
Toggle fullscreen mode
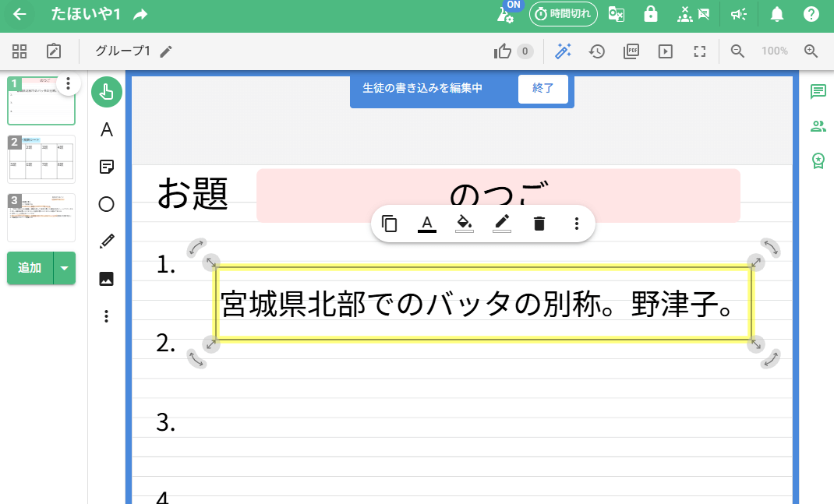(x=700, y=51)
